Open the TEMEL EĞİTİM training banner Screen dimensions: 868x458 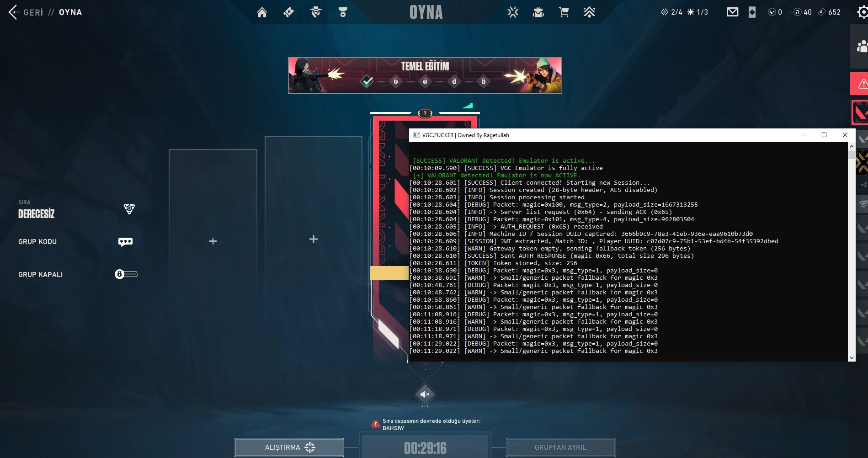[425, 75]
